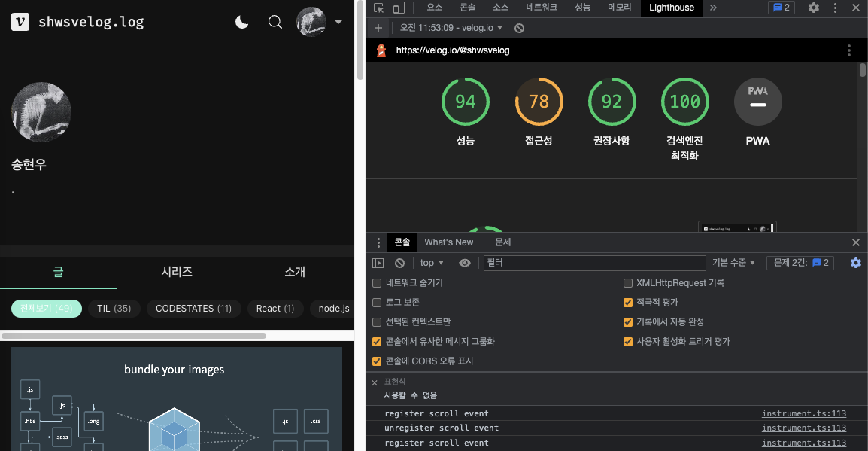Show more DevTools tabs chevron
Viewport: 868px width, 451px height.
click(713, 8)
